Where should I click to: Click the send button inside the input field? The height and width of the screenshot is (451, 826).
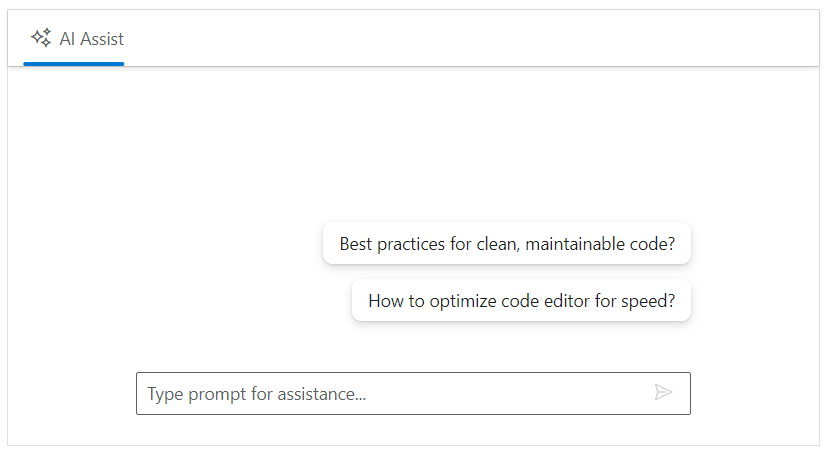(x=663, y=392)
